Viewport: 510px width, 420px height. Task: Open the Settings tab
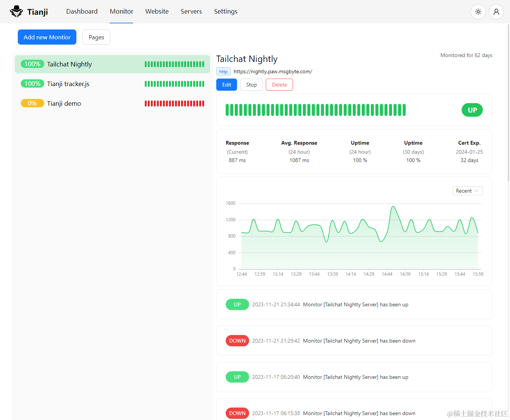226,11
